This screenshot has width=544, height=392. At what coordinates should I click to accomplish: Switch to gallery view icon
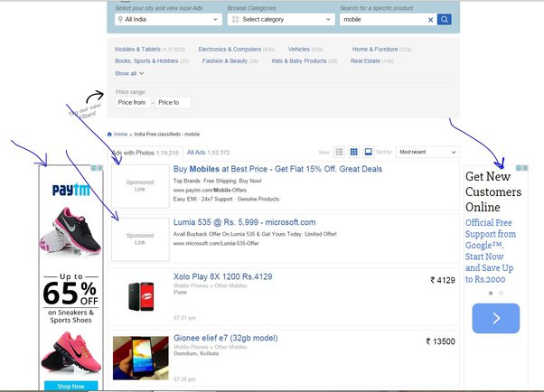pyautogui.click(x=368, y=152)
